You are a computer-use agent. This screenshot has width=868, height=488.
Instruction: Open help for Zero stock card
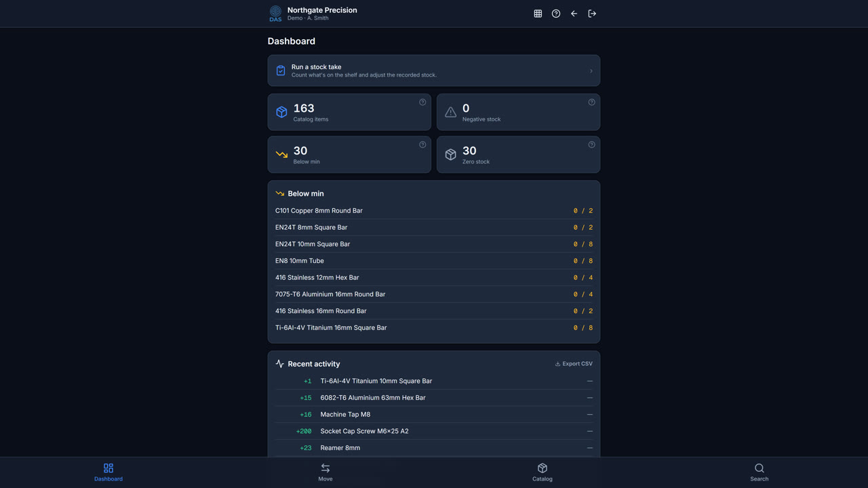click(591, 144)
